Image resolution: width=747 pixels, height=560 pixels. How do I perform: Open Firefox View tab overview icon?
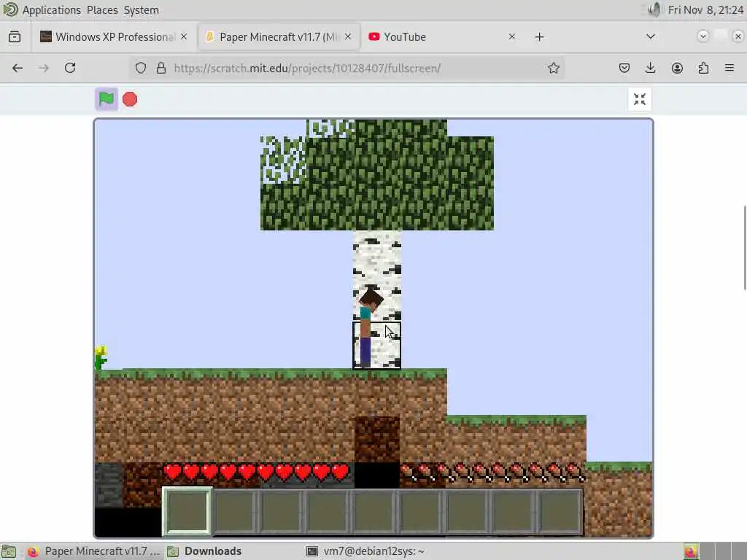click(15, 36)
